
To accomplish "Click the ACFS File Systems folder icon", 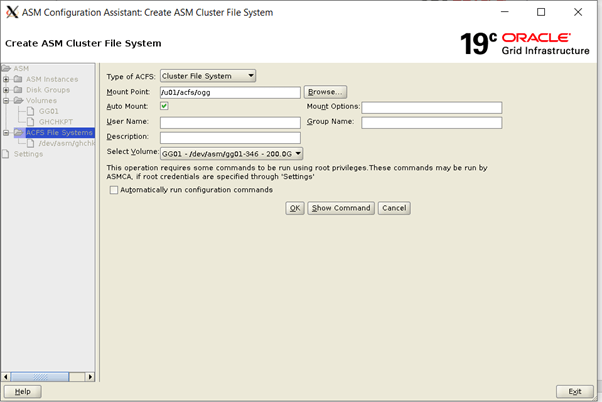I will pyautogui.click(x=18, y=132).
